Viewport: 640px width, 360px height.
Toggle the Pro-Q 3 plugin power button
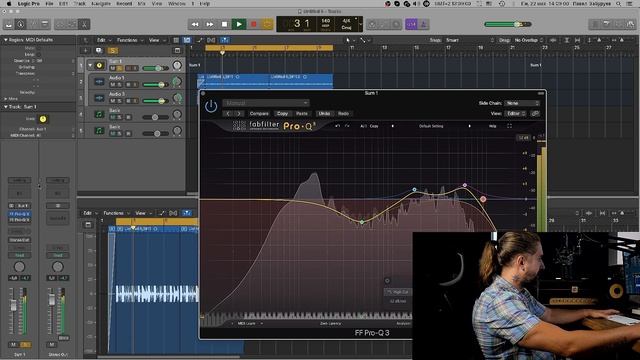tap(211, 107)
